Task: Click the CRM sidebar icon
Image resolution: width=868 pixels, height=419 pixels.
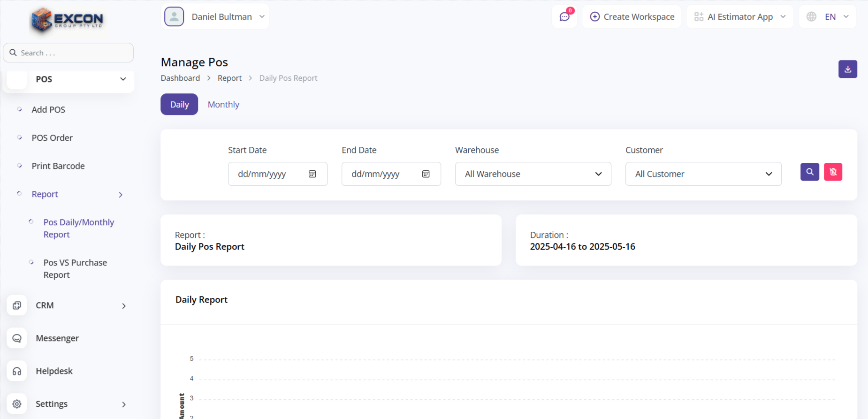Action: point(17,305)
